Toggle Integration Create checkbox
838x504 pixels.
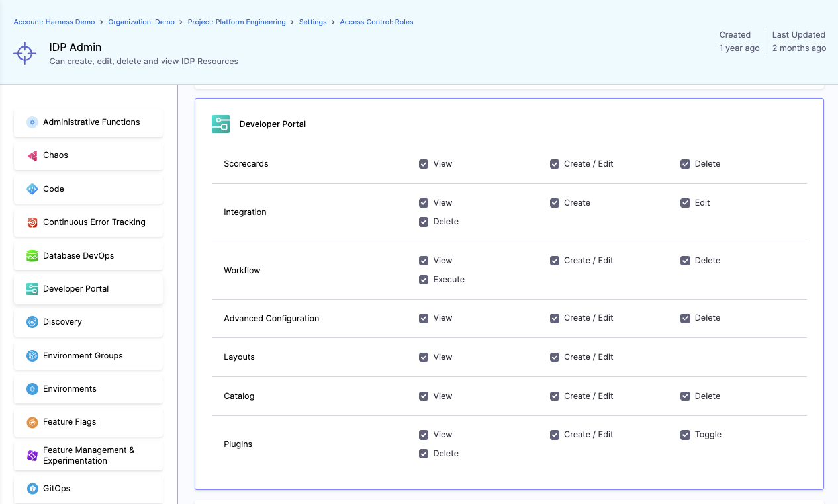[x=555, y=203]
